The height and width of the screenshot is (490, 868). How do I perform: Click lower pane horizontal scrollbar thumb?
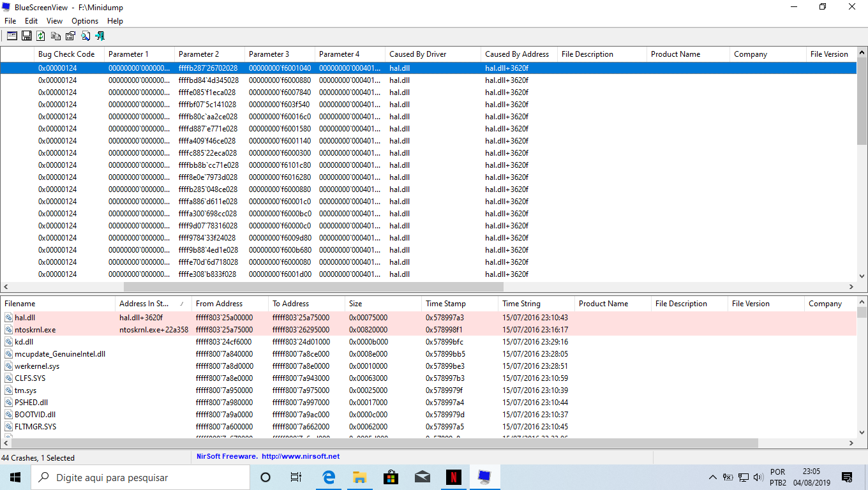point(384,443)
